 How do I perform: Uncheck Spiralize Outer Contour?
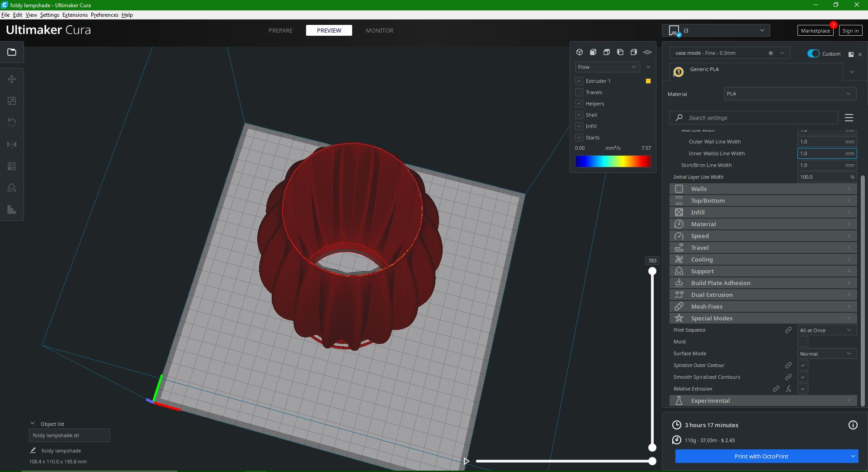(803, 365)
